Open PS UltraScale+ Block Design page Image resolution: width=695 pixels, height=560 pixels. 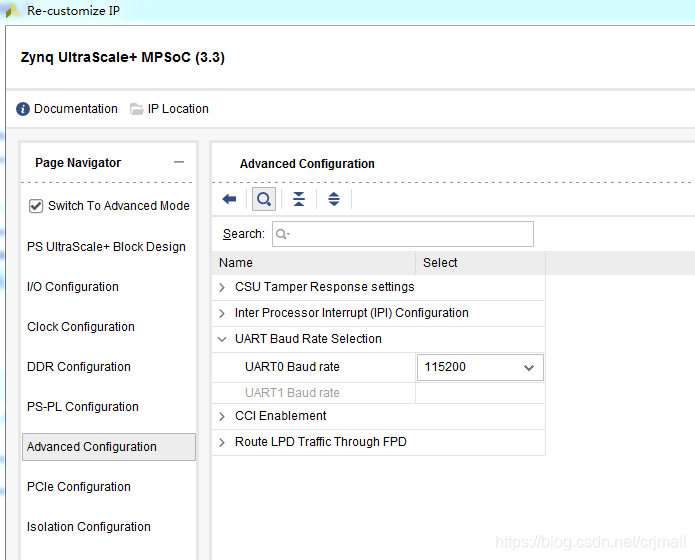pyautogui.click(x=106, y=247)
